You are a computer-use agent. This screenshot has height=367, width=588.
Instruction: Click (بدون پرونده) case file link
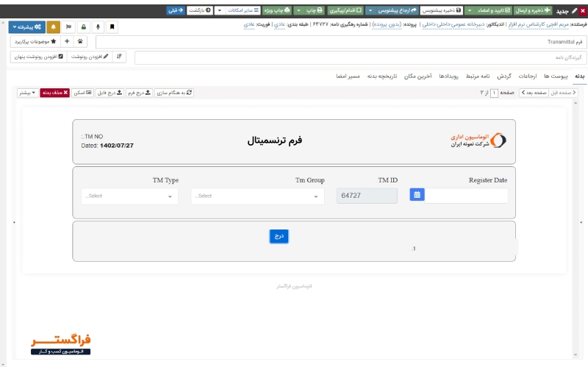click(387, 24)
